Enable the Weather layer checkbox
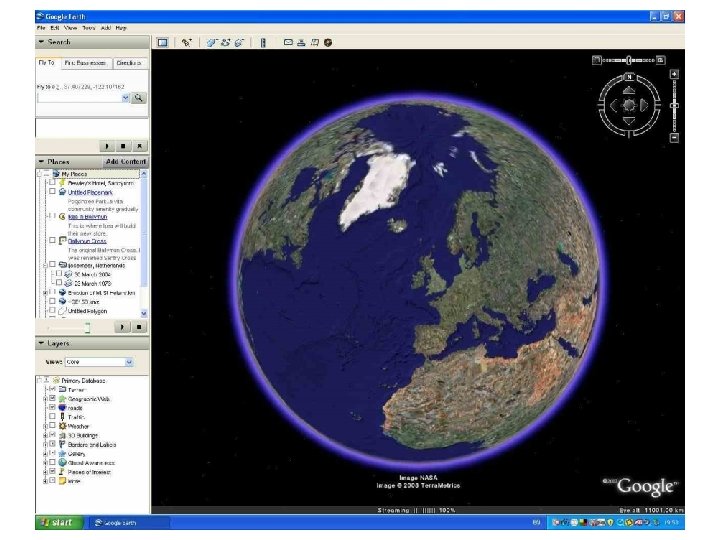 point(53,426)
